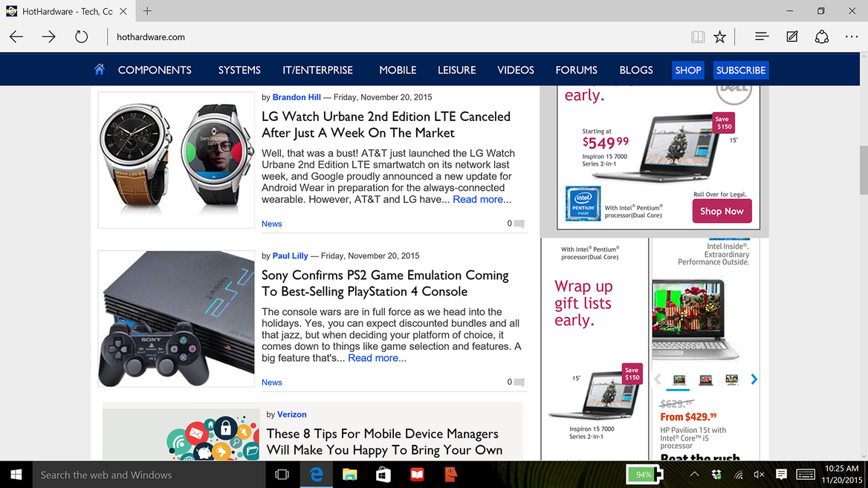Go to HotHardware home icon

point(99,69)
